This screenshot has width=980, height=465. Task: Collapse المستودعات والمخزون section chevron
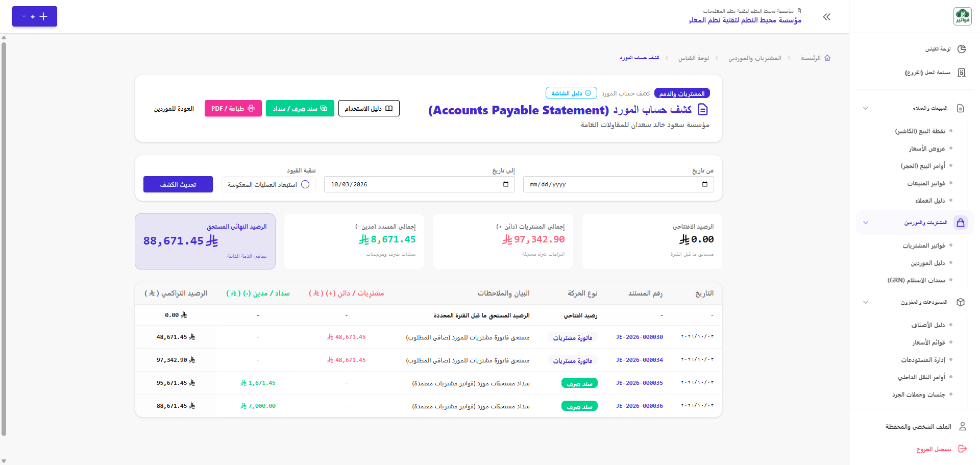[x=866, y=302]
